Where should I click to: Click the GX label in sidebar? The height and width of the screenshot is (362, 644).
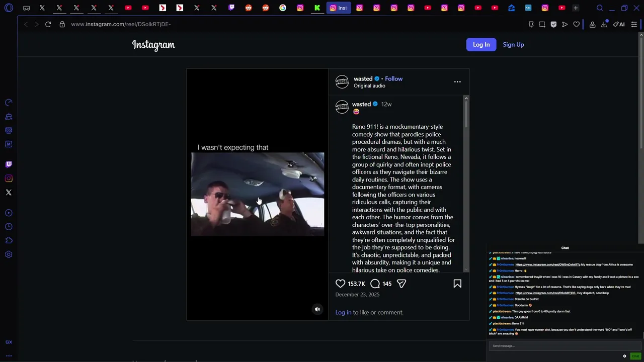pyautogui.click(x=9, y=342)
